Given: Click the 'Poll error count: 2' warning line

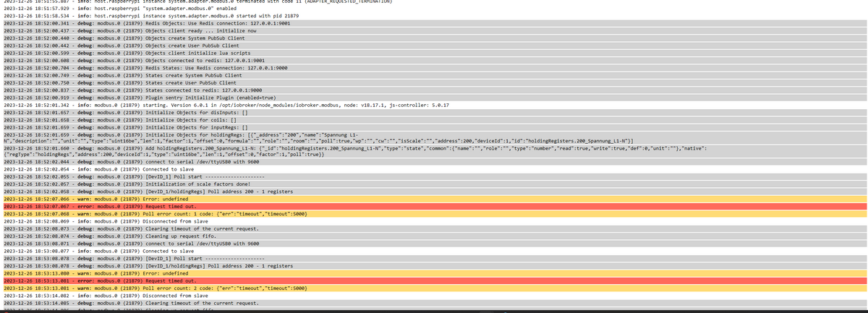Looking at the screenshot, I should pos(434,288).
